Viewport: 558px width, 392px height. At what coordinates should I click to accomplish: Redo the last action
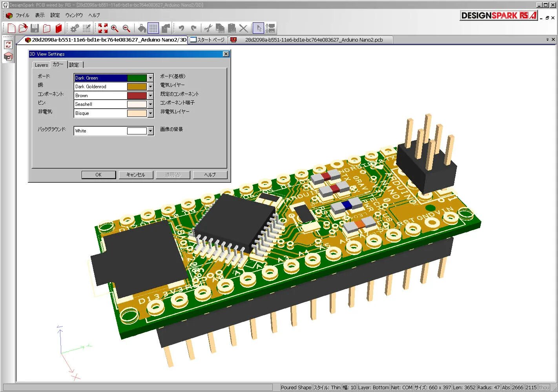point(193,28)
